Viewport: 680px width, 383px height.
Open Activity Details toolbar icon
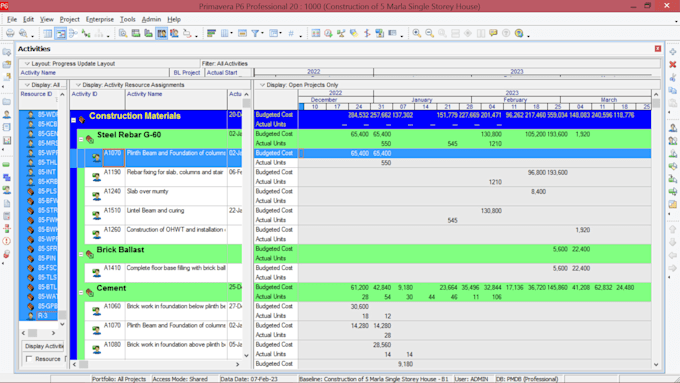(123, 33)
